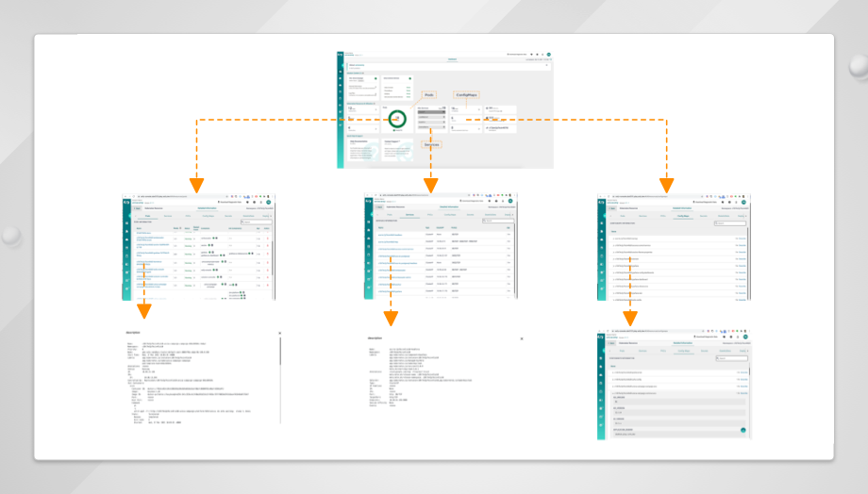Click the green Pods donut chart

[397, 119]
